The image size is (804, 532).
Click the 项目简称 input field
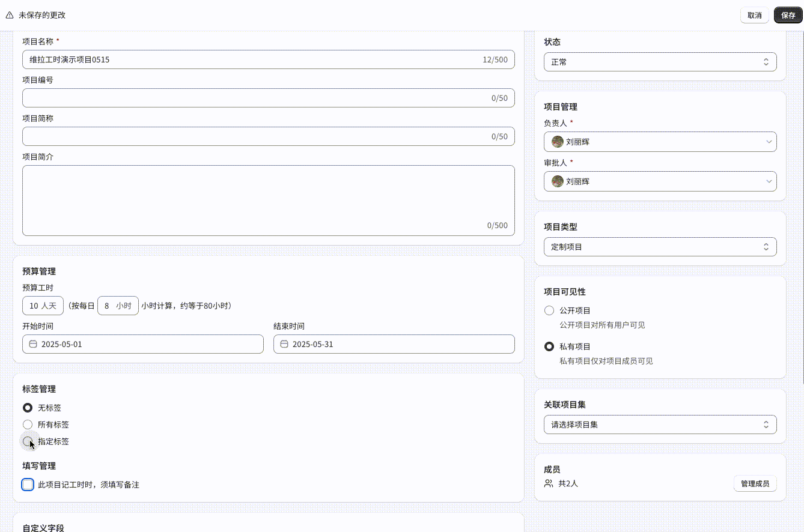[269, 136]
